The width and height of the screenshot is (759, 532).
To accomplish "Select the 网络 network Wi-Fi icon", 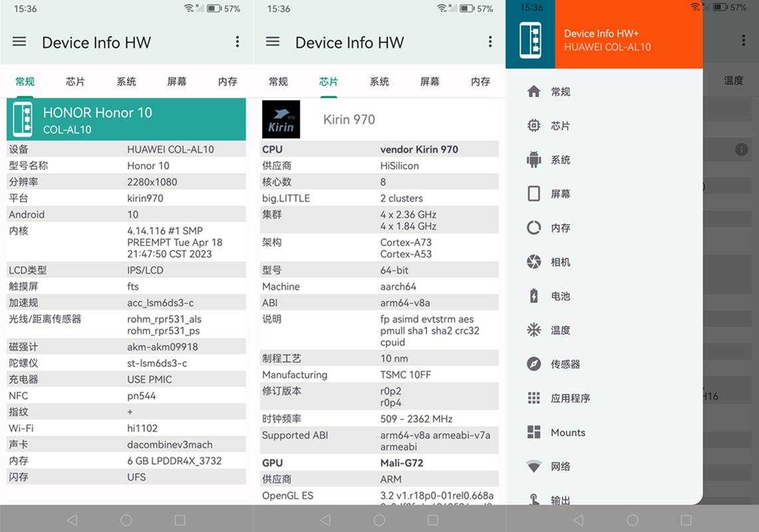I will (x=532, y=465).
